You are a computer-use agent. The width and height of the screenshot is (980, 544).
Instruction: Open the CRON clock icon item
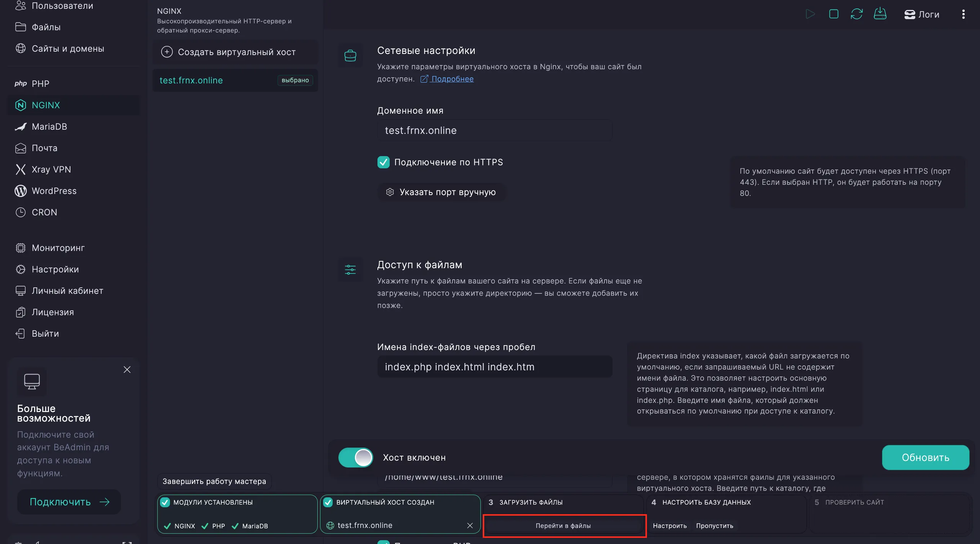tap(21, 212)
